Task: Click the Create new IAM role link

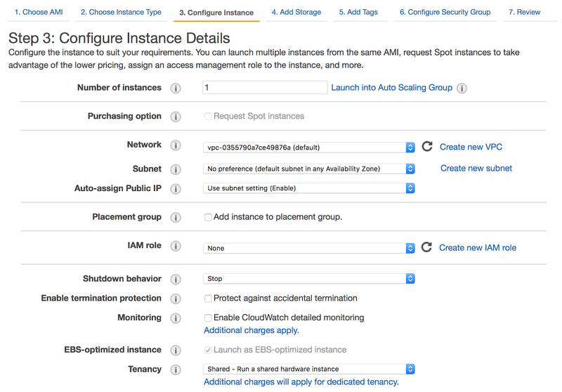Action: tap(478, 247)
